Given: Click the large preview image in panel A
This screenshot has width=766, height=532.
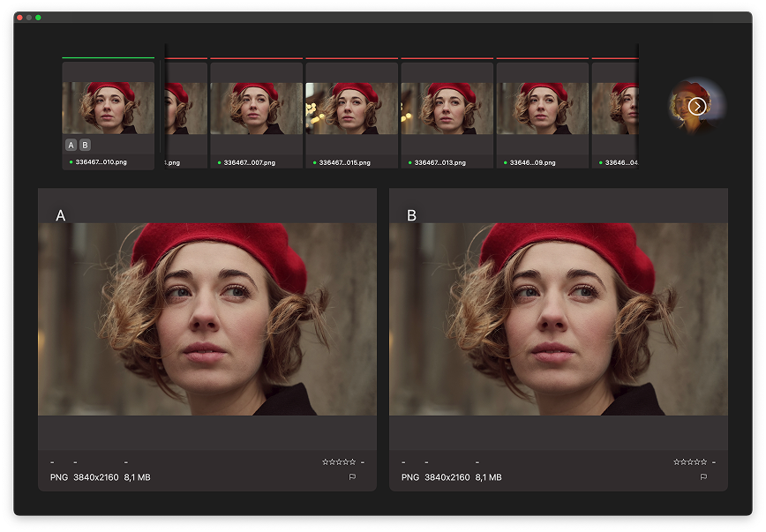Looking at the screenshot, I should 207,318.
